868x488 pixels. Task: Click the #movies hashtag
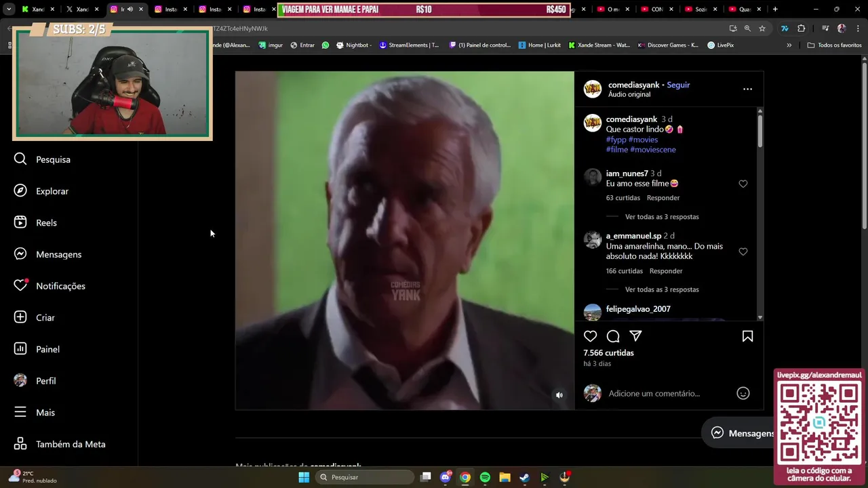click(643, 140)
